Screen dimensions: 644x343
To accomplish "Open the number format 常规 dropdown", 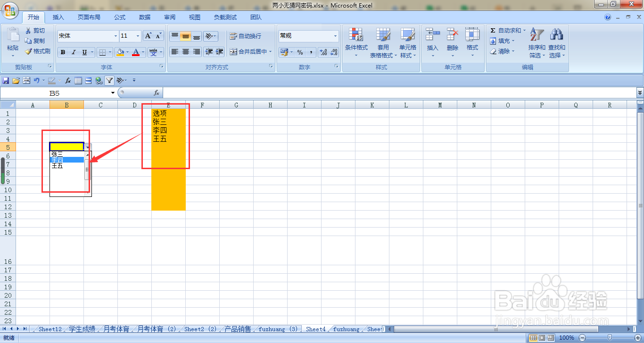I will tap(335, 36).
